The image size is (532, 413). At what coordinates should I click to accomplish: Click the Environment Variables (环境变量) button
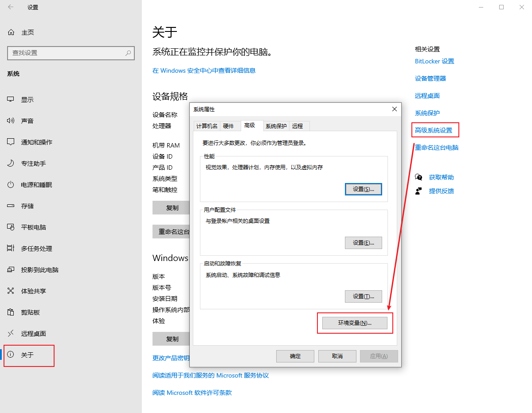coord(355,323)
